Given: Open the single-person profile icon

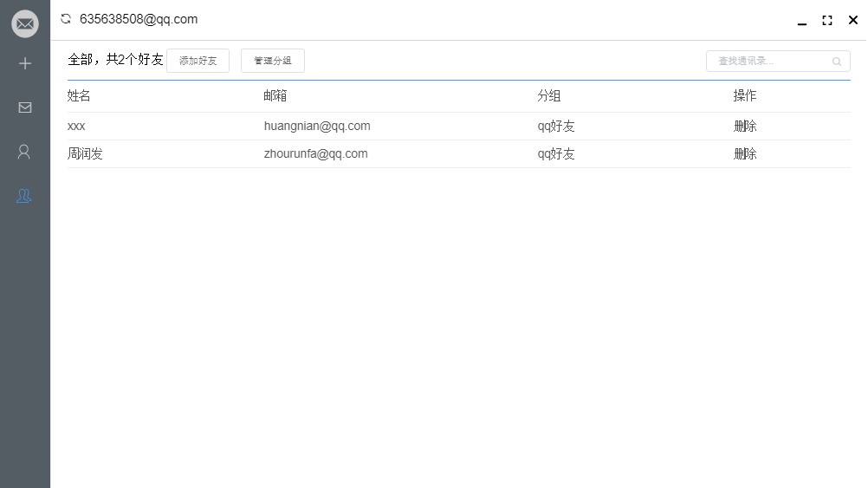Looking at the screenshot, I should [x=23, y=152].
